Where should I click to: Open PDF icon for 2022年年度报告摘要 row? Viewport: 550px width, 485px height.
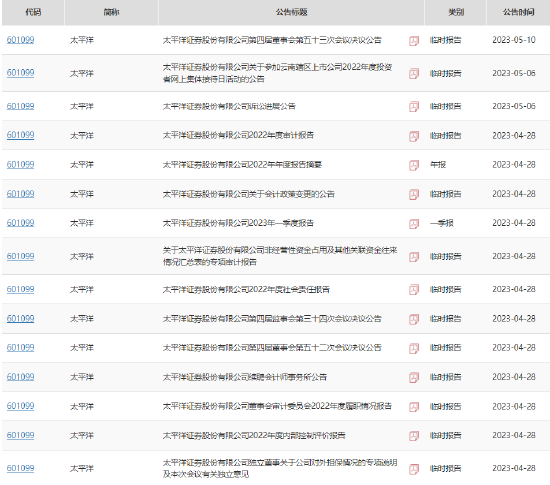click(414, 165)
